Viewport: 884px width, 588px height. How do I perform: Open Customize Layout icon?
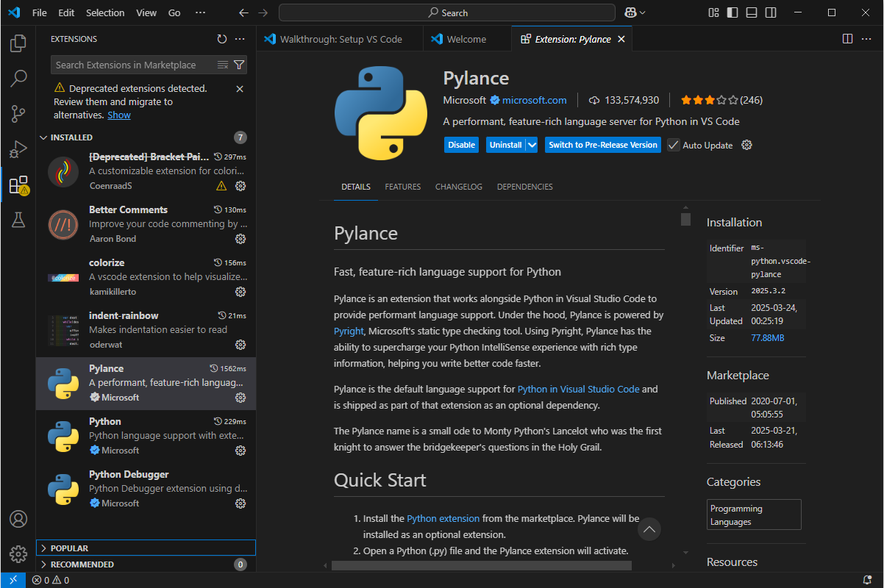pos(713,12)
